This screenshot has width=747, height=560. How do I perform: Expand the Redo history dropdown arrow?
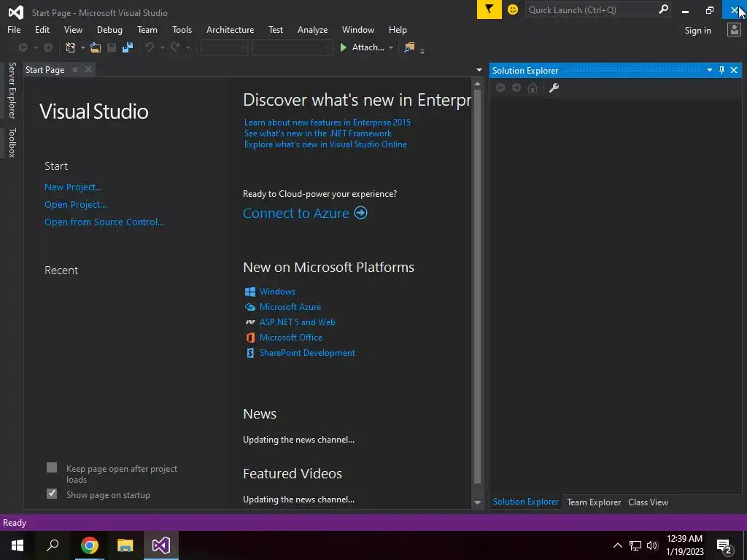coord(188,47)
